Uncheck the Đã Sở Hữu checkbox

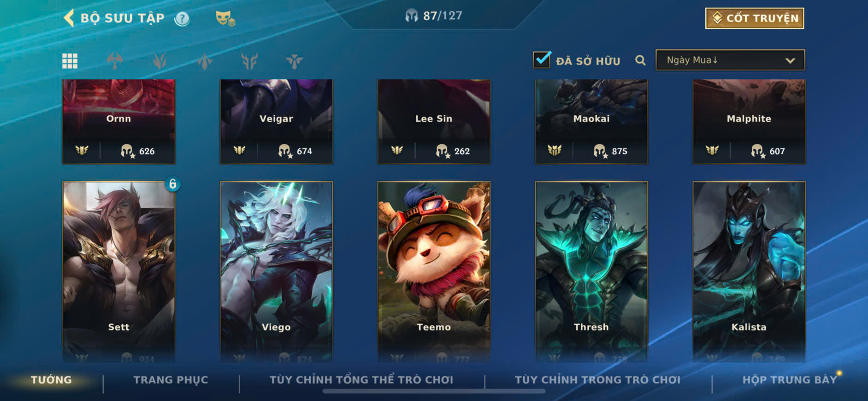542,59
